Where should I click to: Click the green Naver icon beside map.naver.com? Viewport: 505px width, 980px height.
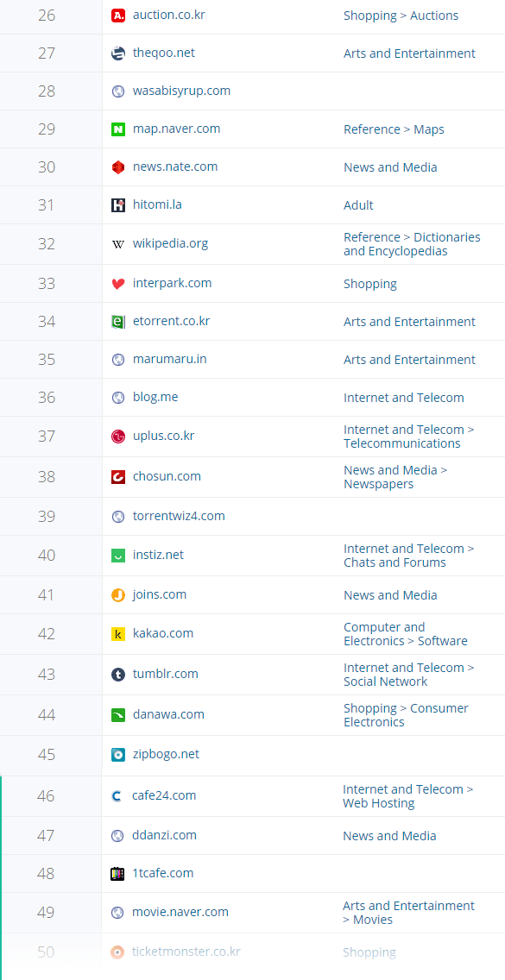click(x=118, y=129)
